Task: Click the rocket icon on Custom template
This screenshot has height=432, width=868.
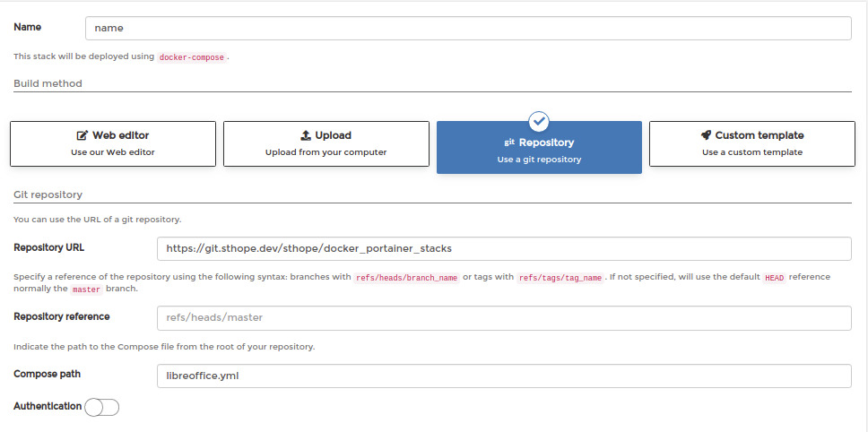Action: click(x=706, y=135)
